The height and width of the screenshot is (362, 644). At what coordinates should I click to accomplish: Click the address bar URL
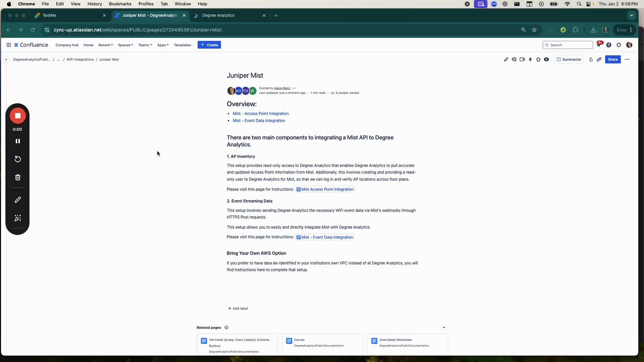point(137,30)
